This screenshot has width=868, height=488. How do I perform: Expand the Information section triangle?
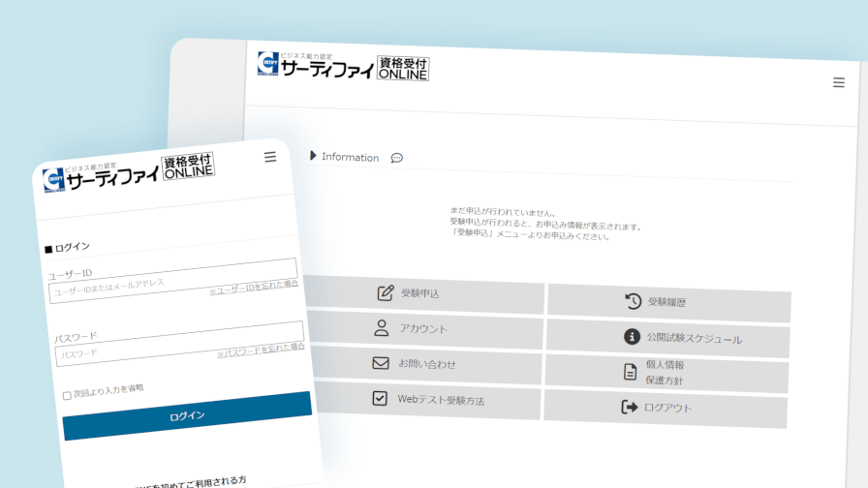[x=313, y=156]
